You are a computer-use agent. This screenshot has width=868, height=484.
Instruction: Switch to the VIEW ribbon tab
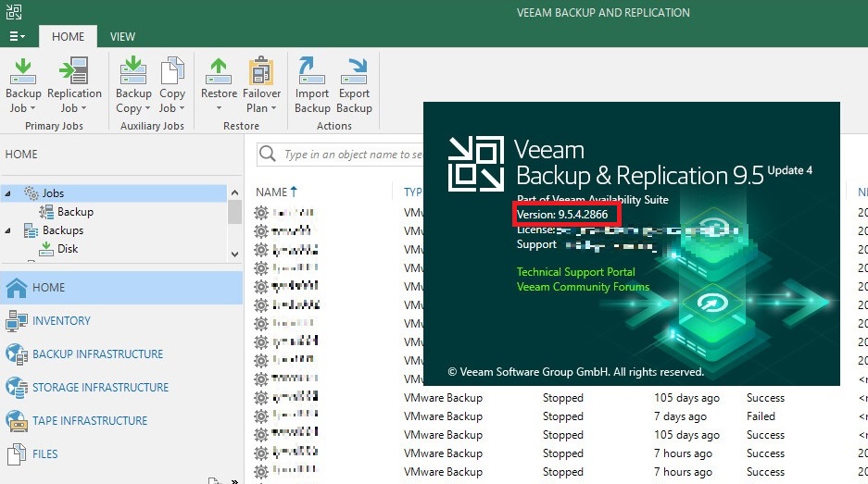122,36
